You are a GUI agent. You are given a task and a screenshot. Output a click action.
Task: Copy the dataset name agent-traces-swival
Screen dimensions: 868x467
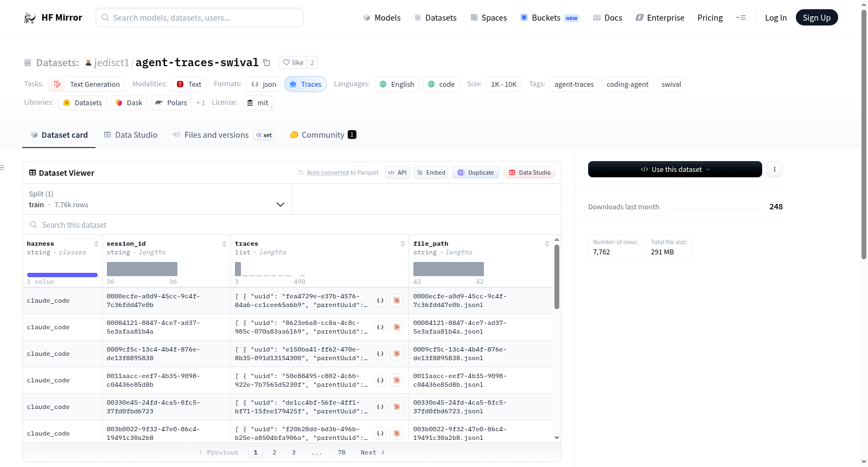point(266,62)
